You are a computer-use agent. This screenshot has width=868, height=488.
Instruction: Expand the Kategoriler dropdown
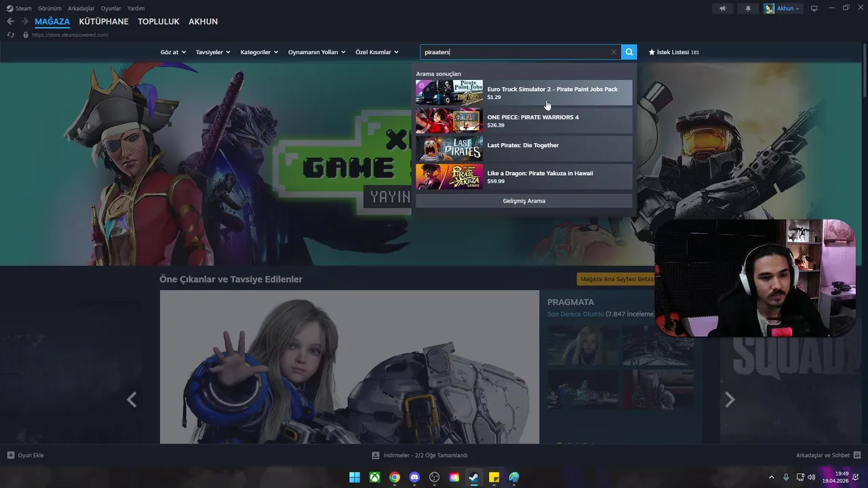(259, 52)
